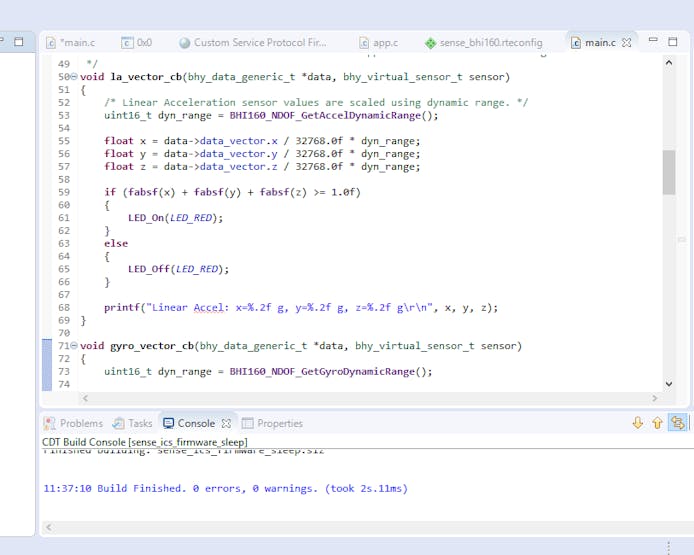Minimize the editor area icon

(x=652, y=41)
